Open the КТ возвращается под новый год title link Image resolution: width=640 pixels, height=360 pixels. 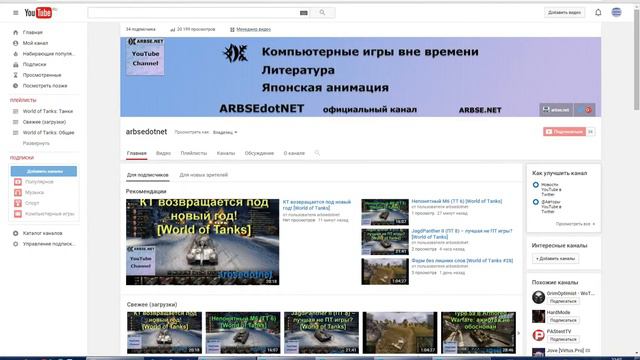tap(317, 205)
